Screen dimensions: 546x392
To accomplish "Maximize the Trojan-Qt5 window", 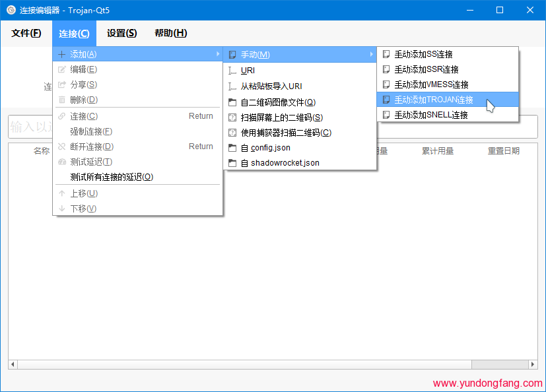I will tap(500, 10).
